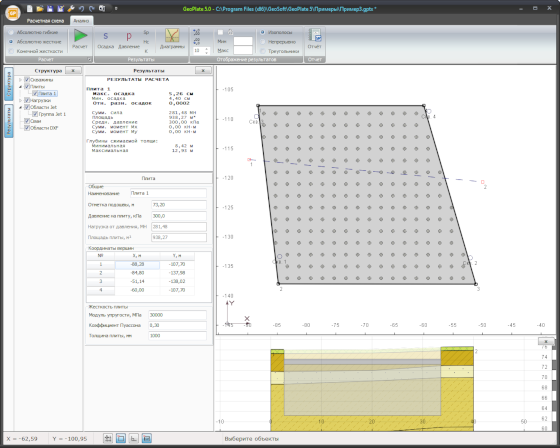
Task: Expand the Скважины tree node
Action: tap(20, 80)
